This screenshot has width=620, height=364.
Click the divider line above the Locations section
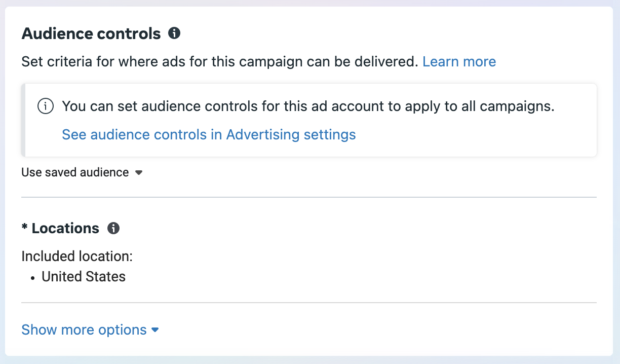309,197
